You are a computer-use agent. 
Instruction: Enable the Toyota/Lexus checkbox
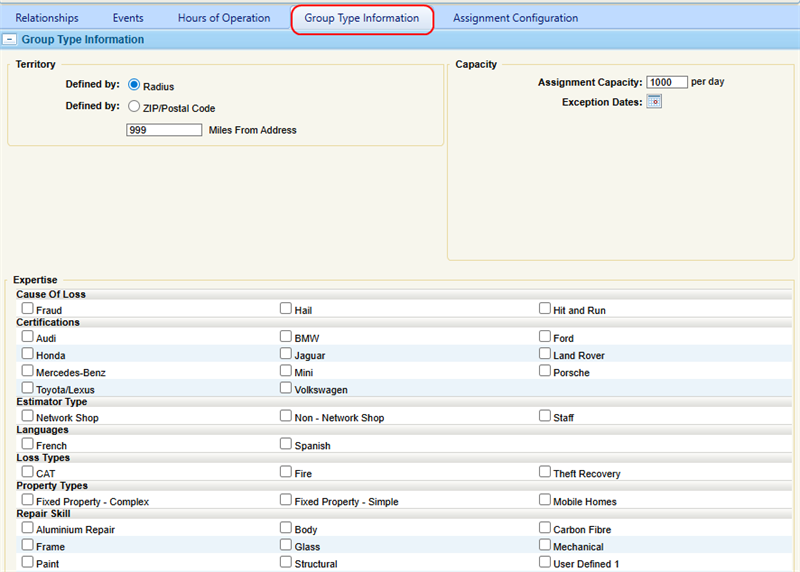point(28,387)
